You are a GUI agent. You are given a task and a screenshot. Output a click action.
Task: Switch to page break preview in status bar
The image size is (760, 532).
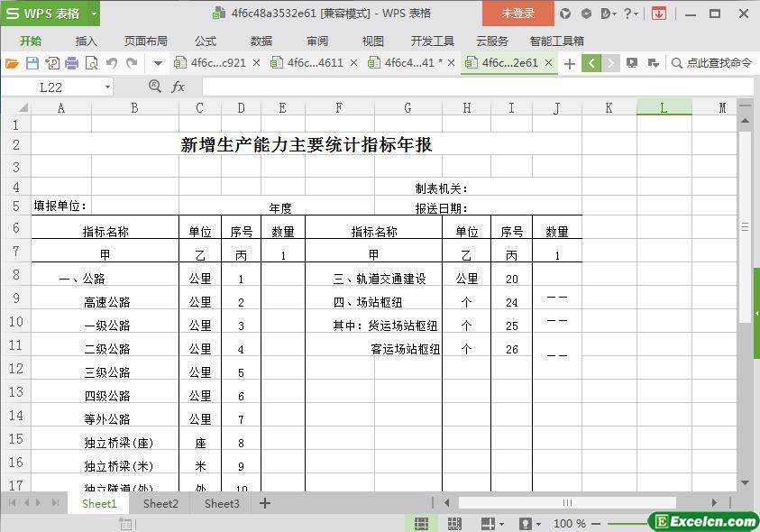click(454, 524)
